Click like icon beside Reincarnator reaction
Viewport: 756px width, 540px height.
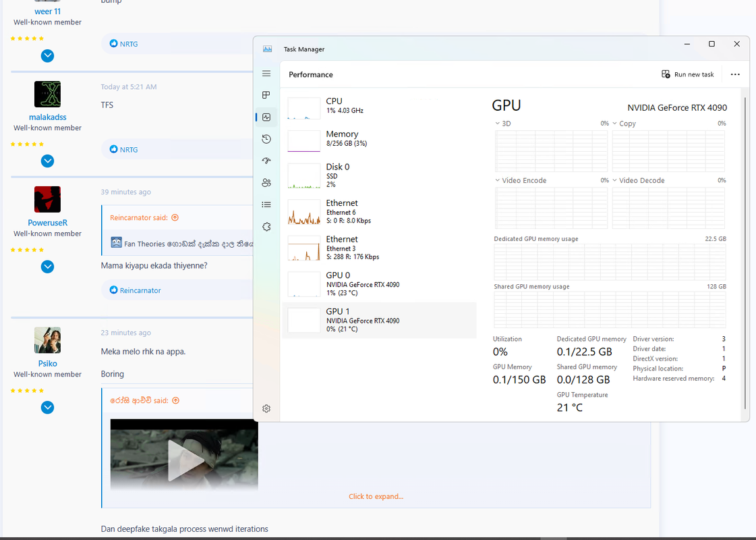click(x=113, y=290)
